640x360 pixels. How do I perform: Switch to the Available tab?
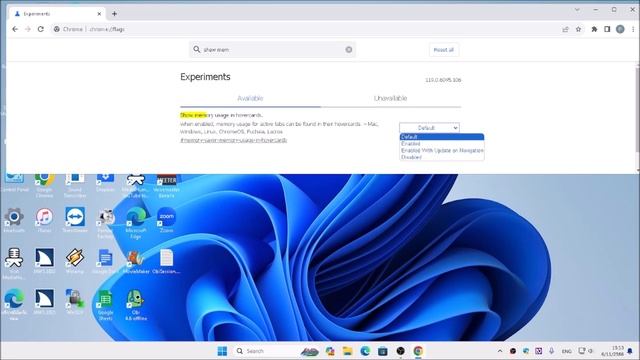point(250,98)
